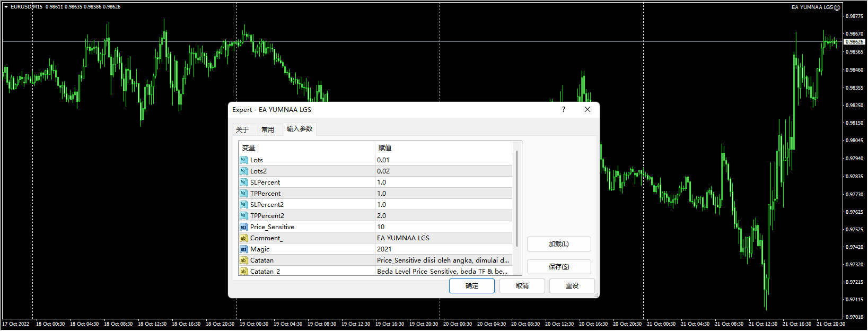Select the SLPercent row icon
Viewport: 868px width, 331px height.
243,182
